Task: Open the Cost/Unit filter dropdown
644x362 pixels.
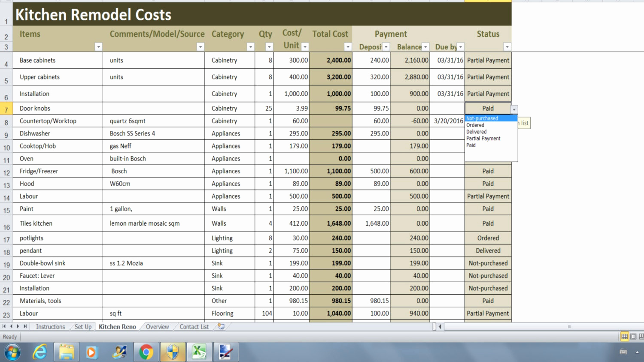Action: 305,47
